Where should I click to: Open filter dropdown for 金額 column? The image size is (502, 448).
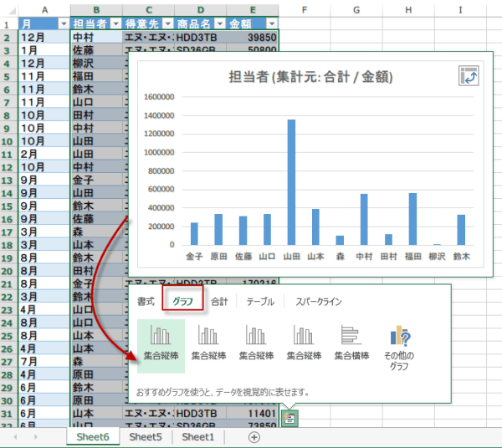point(272,23)
